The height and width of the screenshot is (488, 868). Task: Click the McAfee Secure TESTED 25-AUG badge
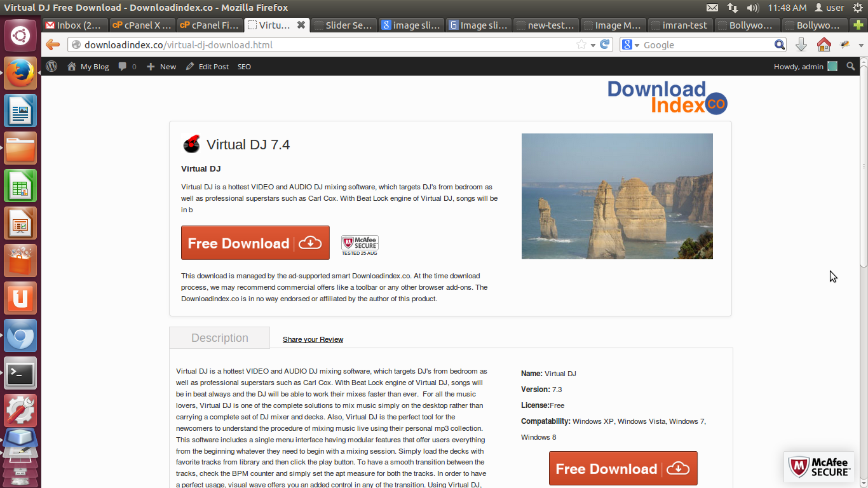point(360,245)
